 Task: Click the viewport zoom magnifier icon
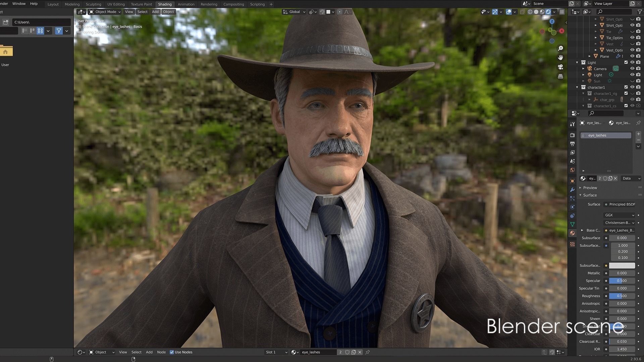coord(560,48)
